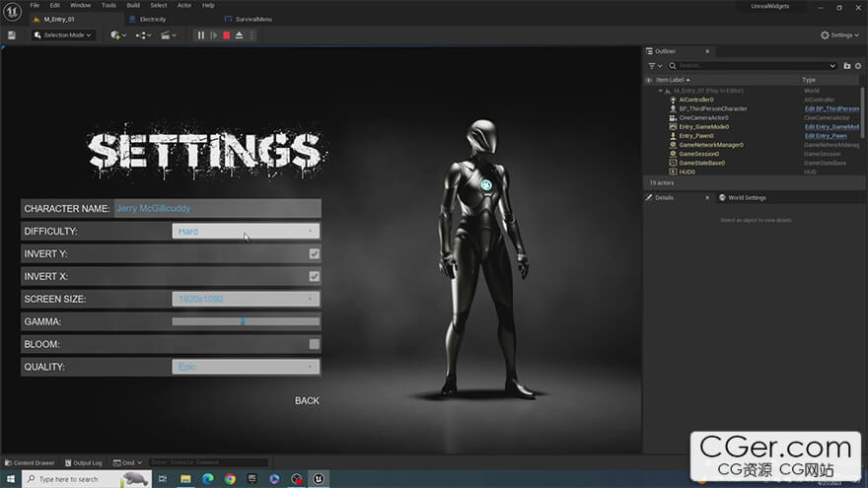The image size is (868, 488).
Task: Click the Gamma slider track
Action: click(x=246, y=321)
